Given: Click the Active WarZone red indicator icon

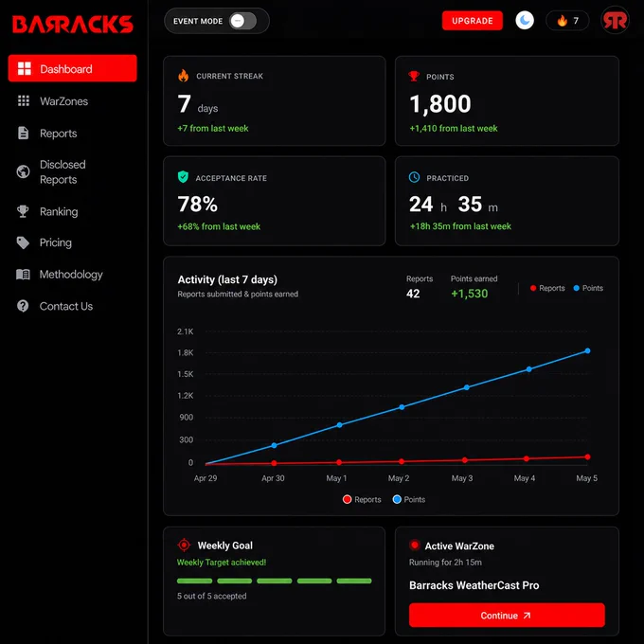Looking at the screenshot, I should 414,545.
